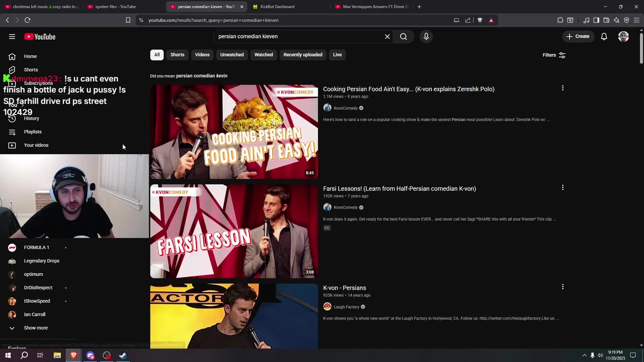The height and width of the screenshot is (362, 644).
Task: Click the share page icon in address bar
Action: point(468,20)
